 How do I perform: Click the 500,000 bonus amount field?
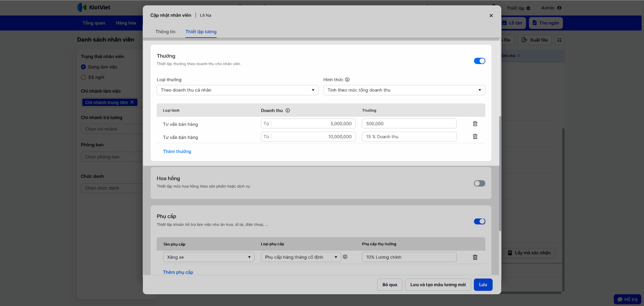(x=409, y=124)
